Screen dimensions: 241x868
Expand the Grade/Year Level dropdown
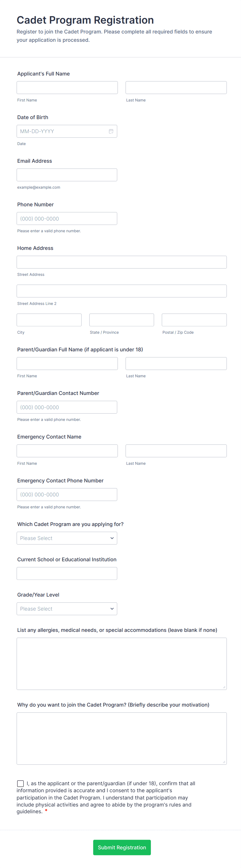(67, 609)
